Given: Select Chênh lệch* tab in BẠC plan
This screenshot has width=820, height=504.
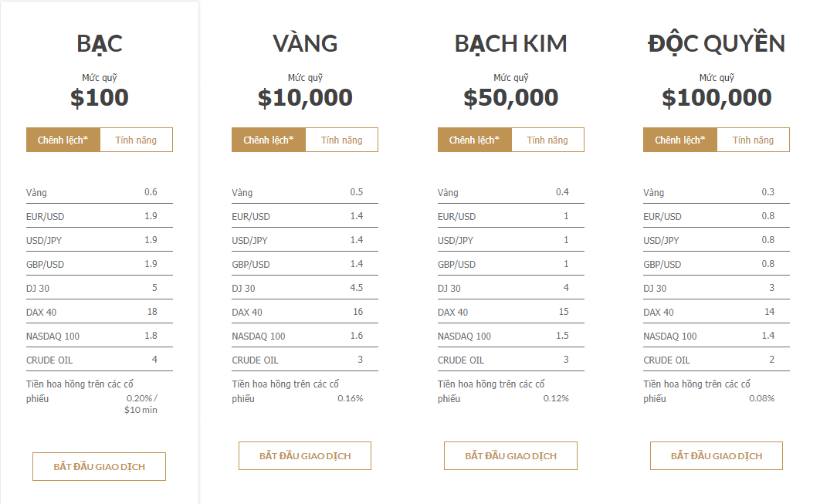Looking at the screenshot, I should click(x=63, y=140).
